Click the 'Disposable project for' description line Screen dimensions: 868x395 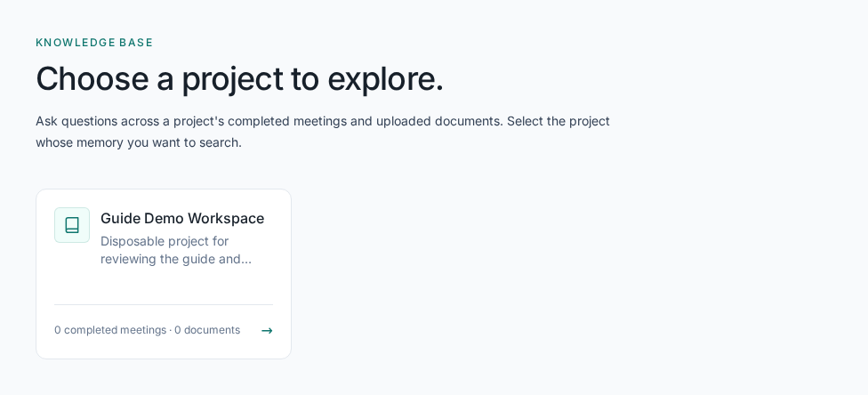click(165, 241)
